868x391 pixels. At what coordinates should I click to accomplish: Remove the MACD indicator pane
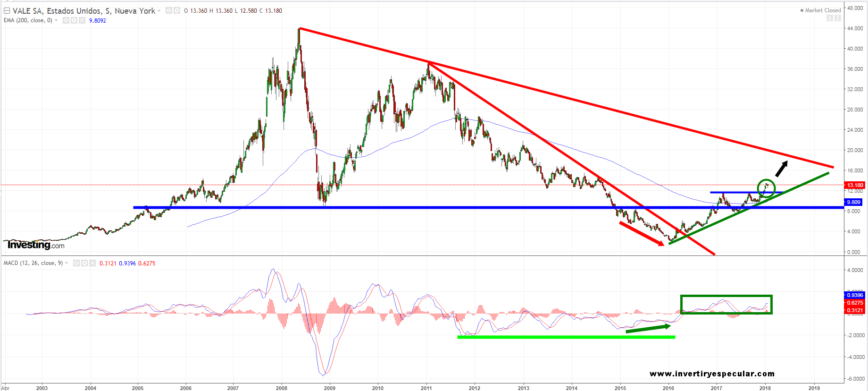pos(92,263)
